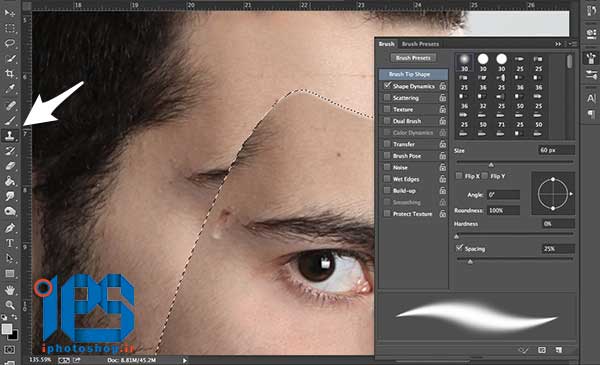Check the Flip X option
The width and height of the screenshot is (600, 365).
coord(459,176)
